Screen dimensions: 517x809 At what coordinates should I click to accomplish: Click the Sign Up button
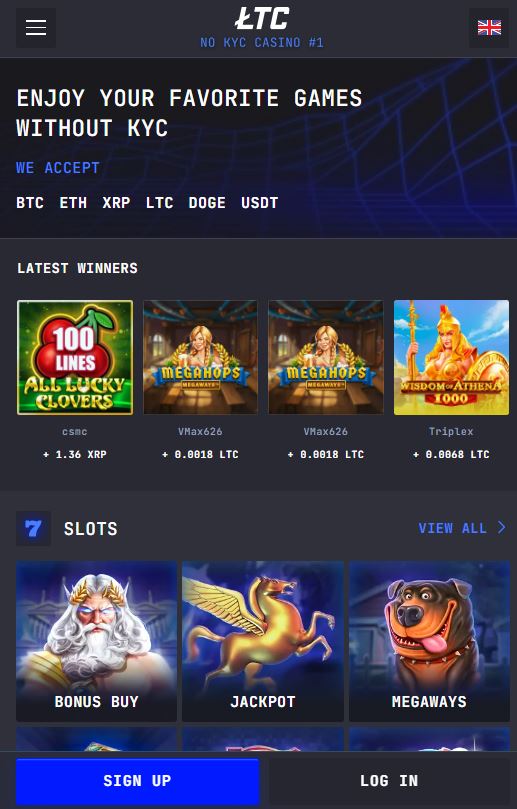coord(137,781)
